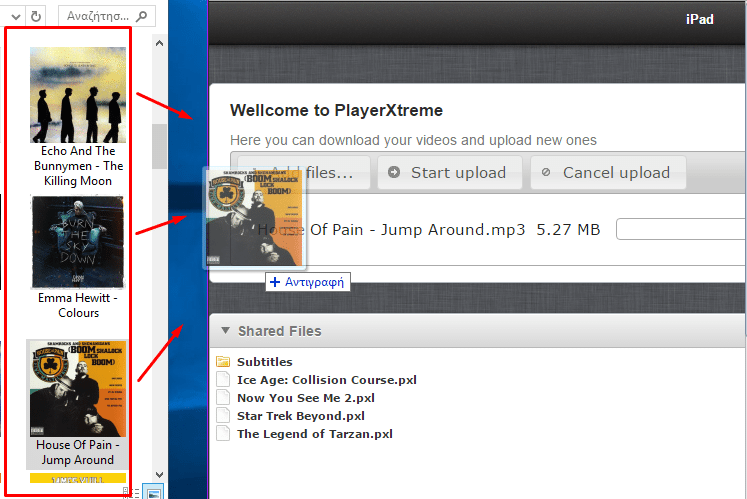
Task: Select Emma Hewitt - Colours album thumbnail
Action: pyautogui.click(x=78, y=242)
